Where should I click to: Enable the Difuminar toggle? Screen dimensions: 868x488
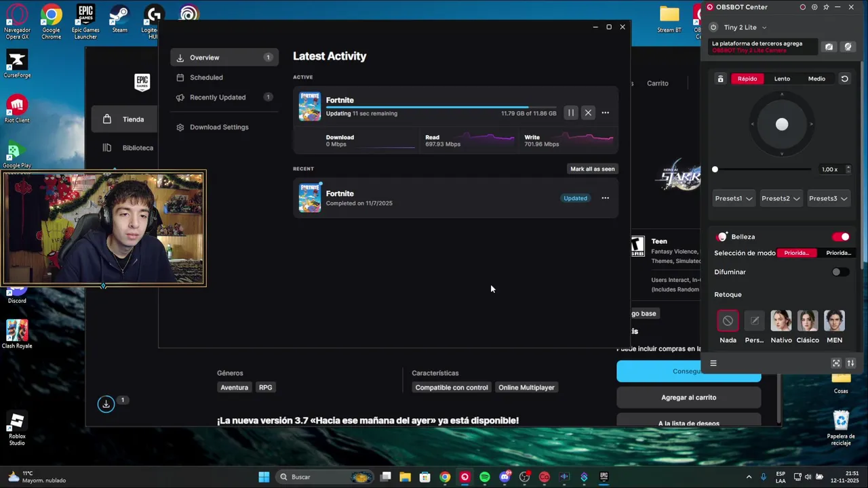pos(841,272)
